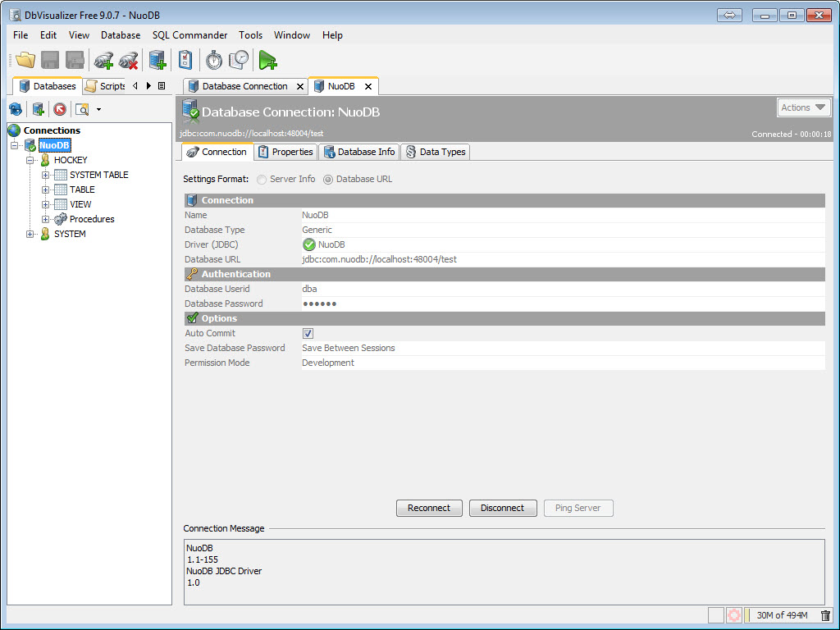
Task: Open the clock with notepad history icon
Action: pos(239,60)
